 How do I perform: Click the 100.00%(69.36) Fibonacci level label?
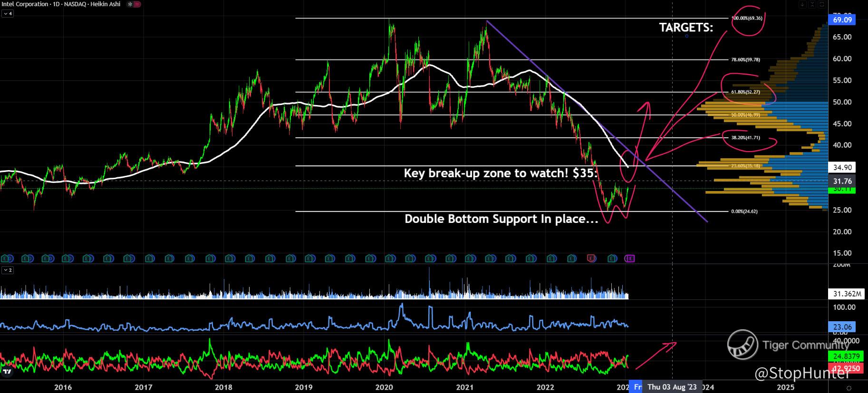coord(747,18)
